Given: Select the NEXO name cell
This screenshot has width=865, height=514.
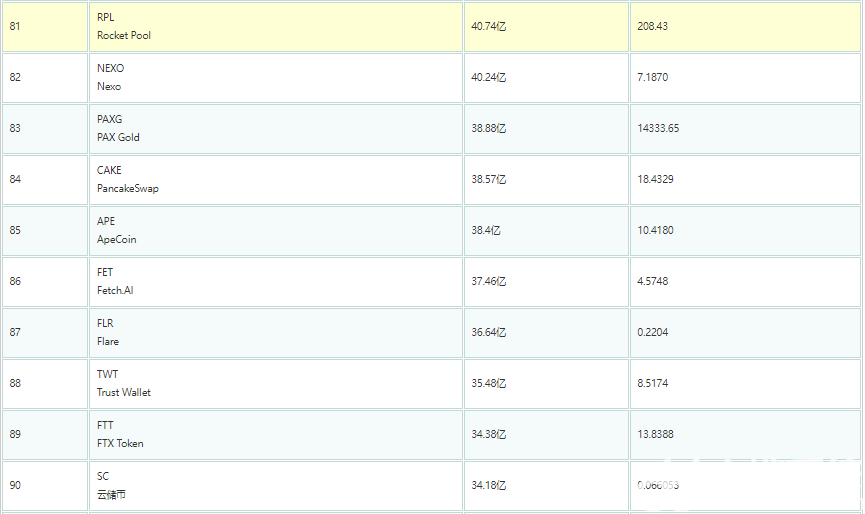Looking at the screenshot, I should click(x=110, y=77).
